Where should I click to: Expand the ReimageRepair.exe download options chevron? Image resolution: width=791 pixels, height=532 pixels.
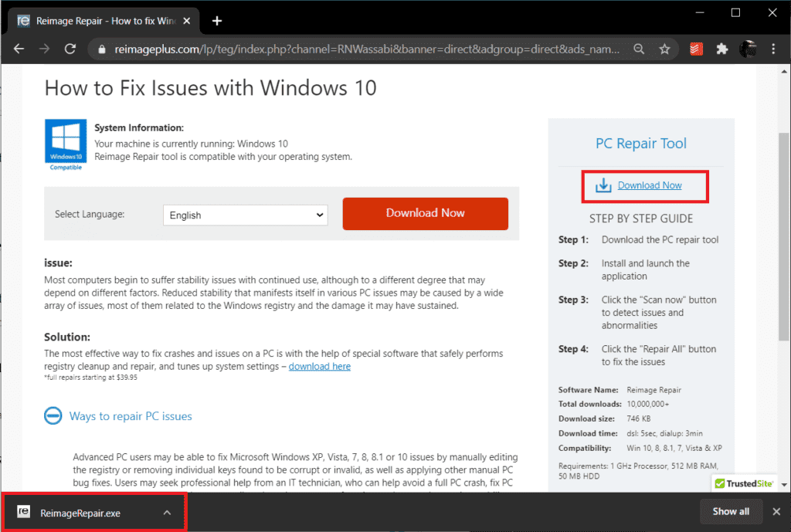(x=167, y=513)
